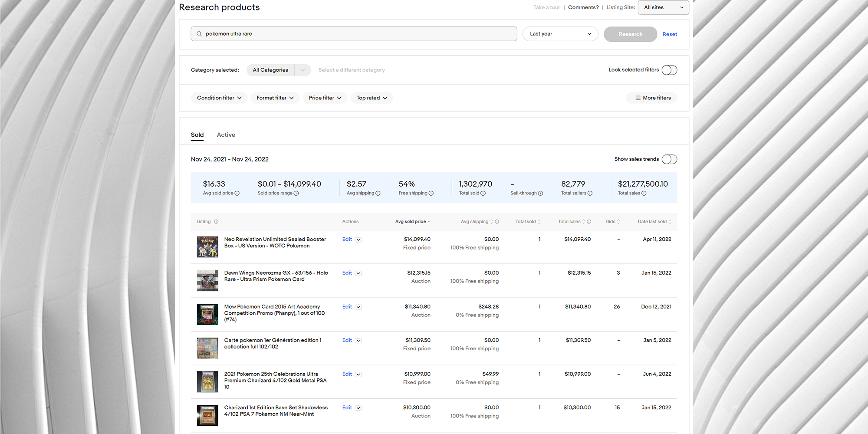This screenshot has width=868, height=434.
Task: Click Edit for Carte pokemon 1er Génération
Action: click(x=347, y=340)
